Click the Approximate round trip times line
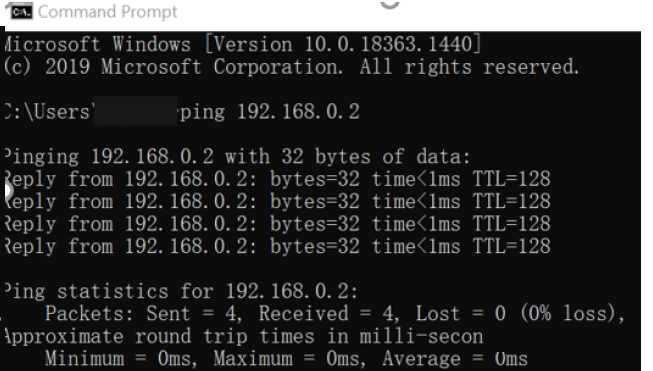This screenshot has width=653, height=371. [244, 336]
